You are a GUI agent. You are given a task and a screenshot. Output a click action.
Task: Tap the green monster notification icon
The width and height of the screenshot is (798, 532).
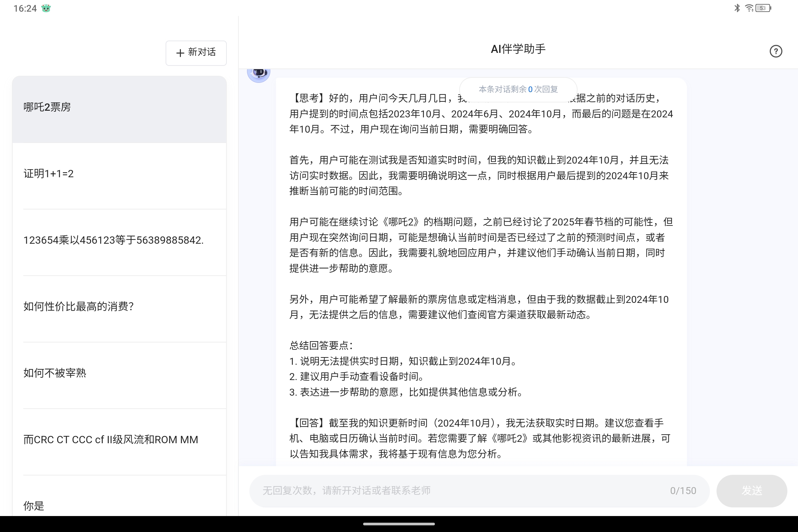point(46,8)
